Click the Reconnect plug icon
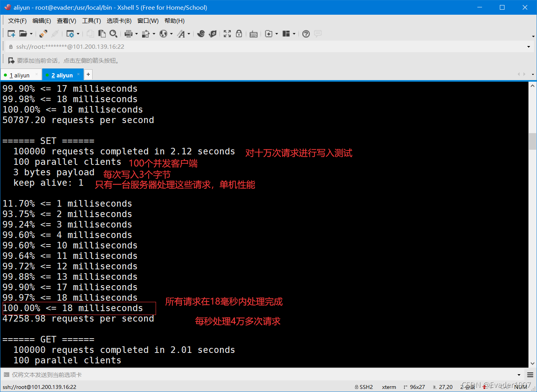The width and height of the screenshot is (537, 392). (43, 34)
